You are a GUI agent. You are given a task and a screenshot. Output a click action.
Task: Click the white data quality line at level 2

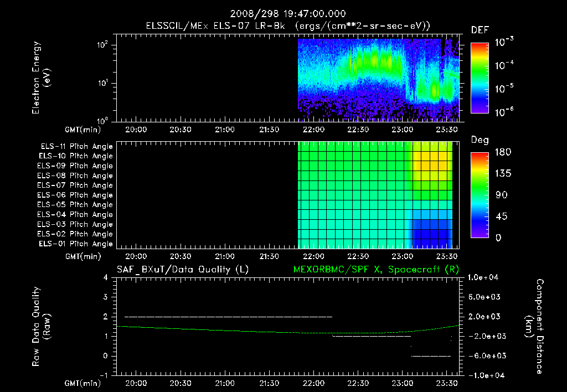(x=229, y=317)
